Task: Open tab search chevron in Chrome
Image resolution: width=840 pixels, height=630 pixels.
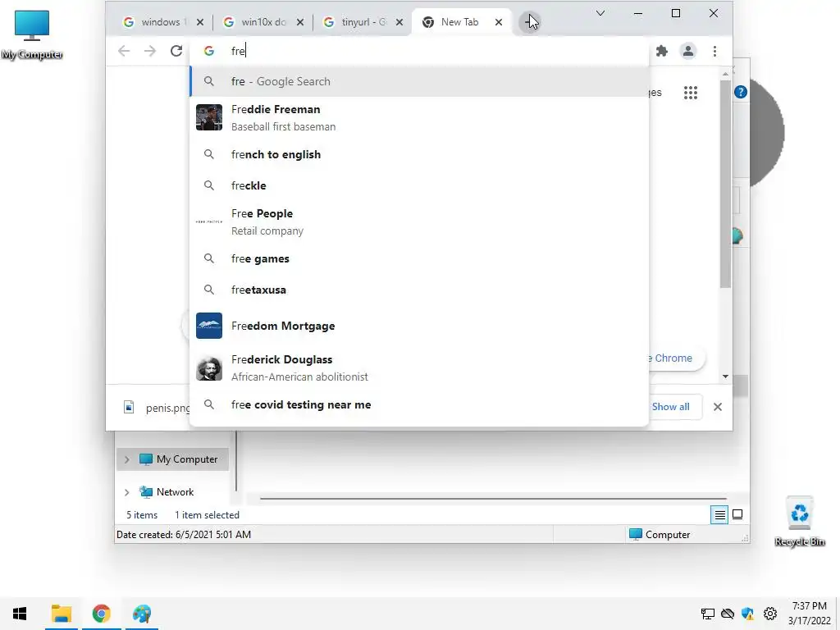Action: (x=600, y=13)
